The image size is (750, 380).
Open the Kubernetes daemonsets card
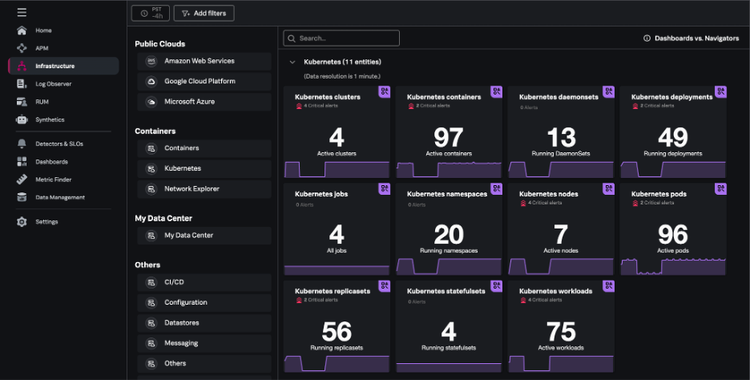pos(561,132)
